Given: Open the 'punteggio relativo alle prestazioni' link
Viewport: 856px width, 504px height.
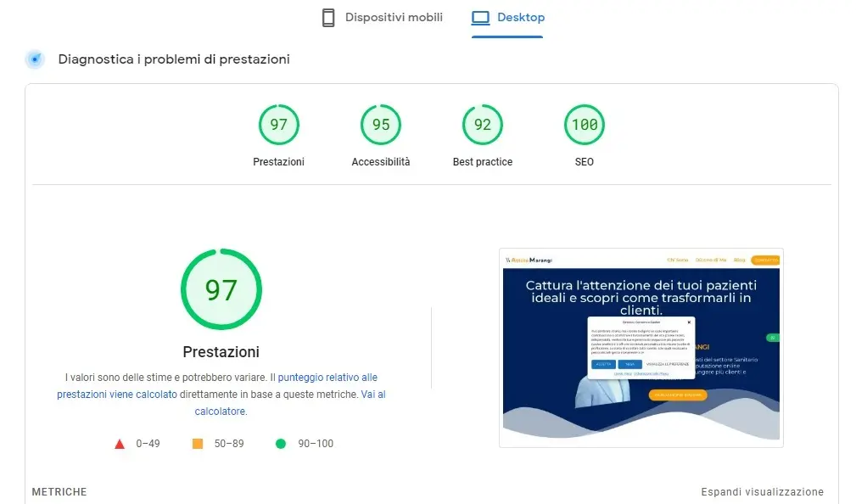Looking at the screenshot, I should 327,377.
